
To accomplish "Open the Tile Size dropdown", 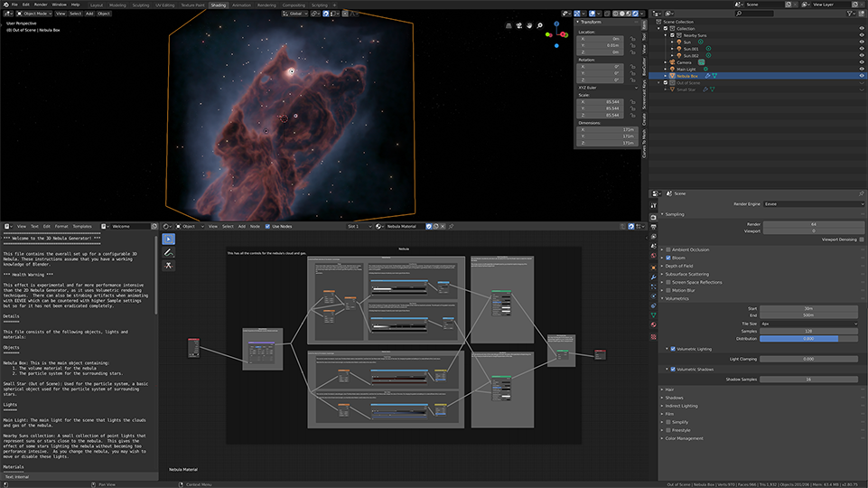I will tap(809, 323).
